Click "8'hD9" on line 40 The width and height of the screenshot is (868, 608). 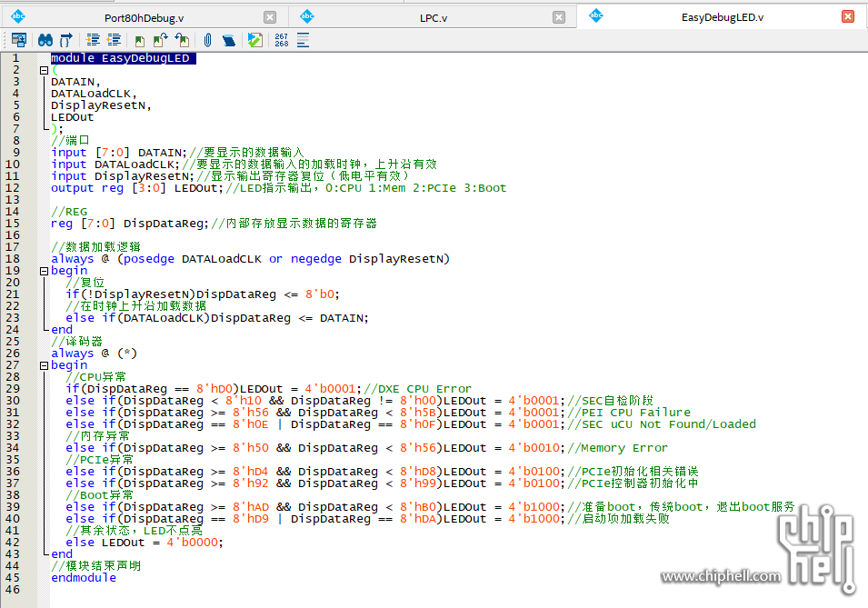[250, 519]
